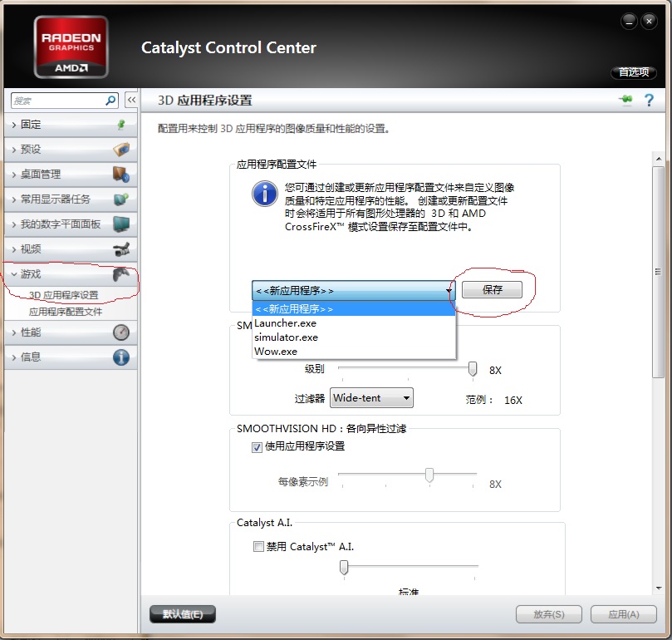This screenshot has height=640, width=672.
Task: Click the 默认值(E) defaults button
Action: click(183, 614)
